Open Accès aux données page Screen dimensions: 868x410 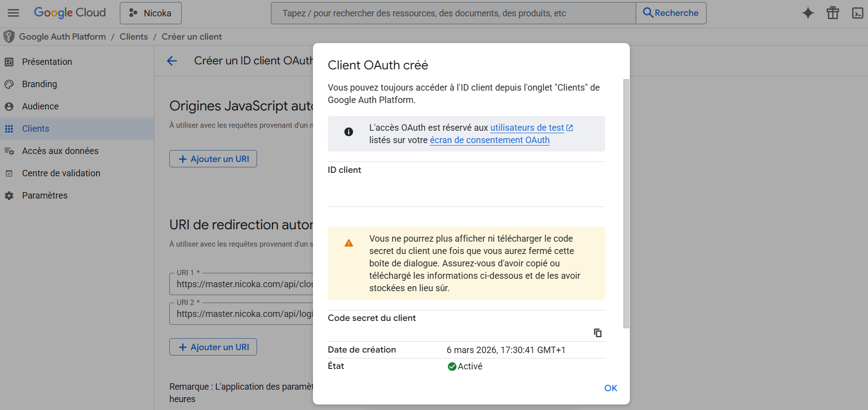pyautogui.click(x=60, y=151)
